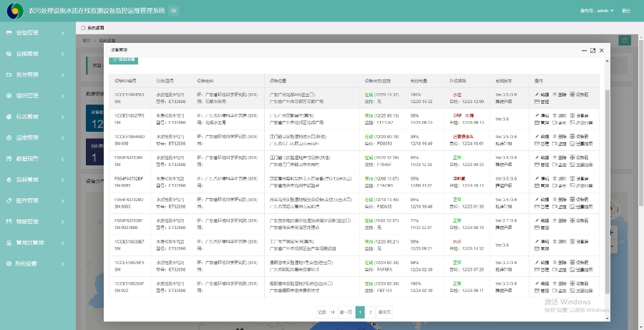Open the 系统桌面 home tab

coord(92,28)
